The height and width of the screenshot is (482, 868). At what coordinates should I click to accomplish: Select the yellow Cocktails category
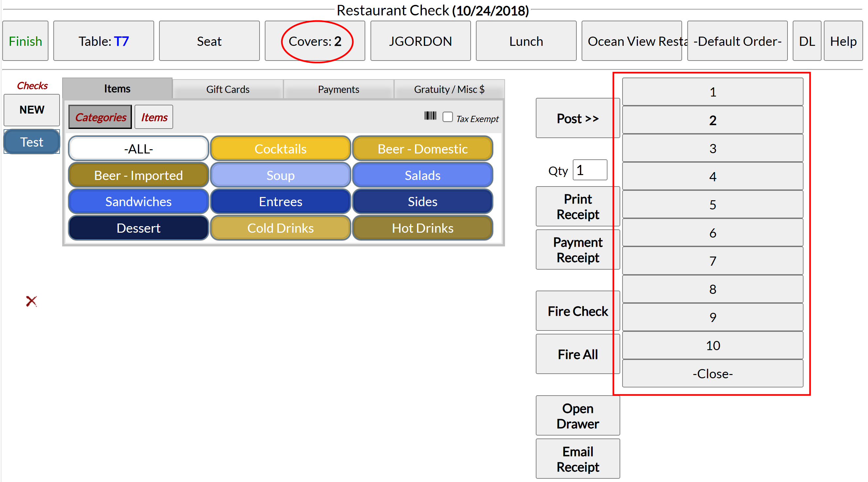[280, 149]
